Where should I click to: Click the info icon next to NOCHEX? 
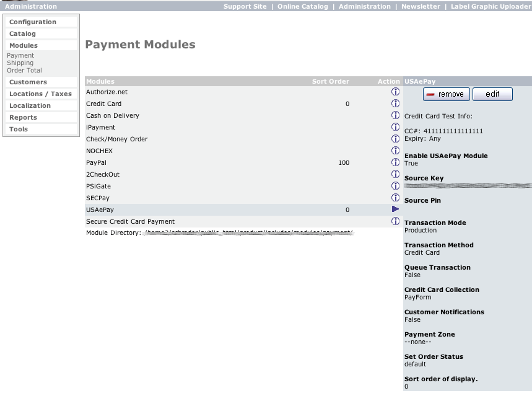[x=395, y=151]
